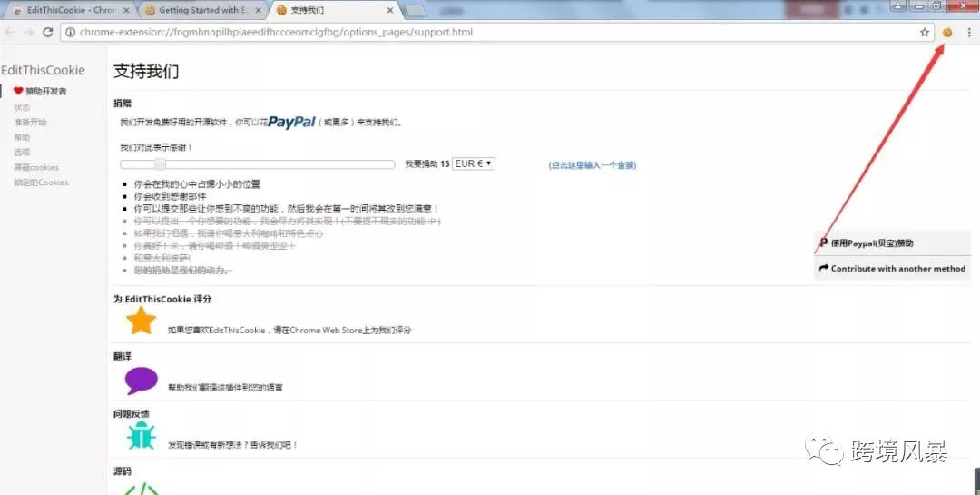980x495 pixels.
Task: Switch to the EditThisCookie - Chrome tab
Action: 70,10
